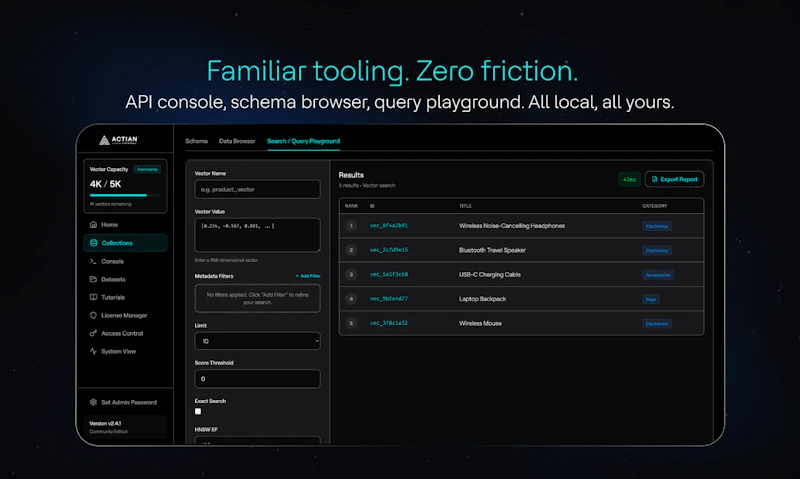This screenshot has height=479, width=800.
Task: Click the TITLE column header
Action: [465, 206]
